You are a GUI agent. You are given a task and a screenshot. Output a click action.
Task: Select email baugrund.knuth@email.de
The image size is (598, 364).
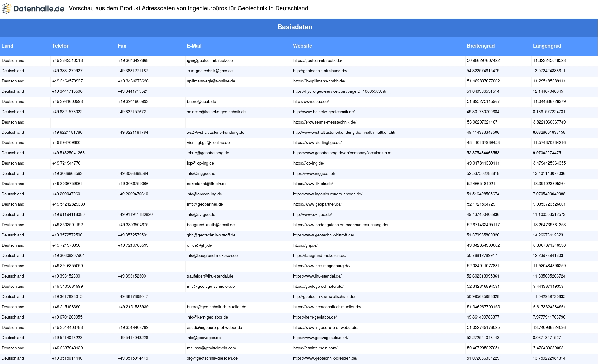pos(211,225)
